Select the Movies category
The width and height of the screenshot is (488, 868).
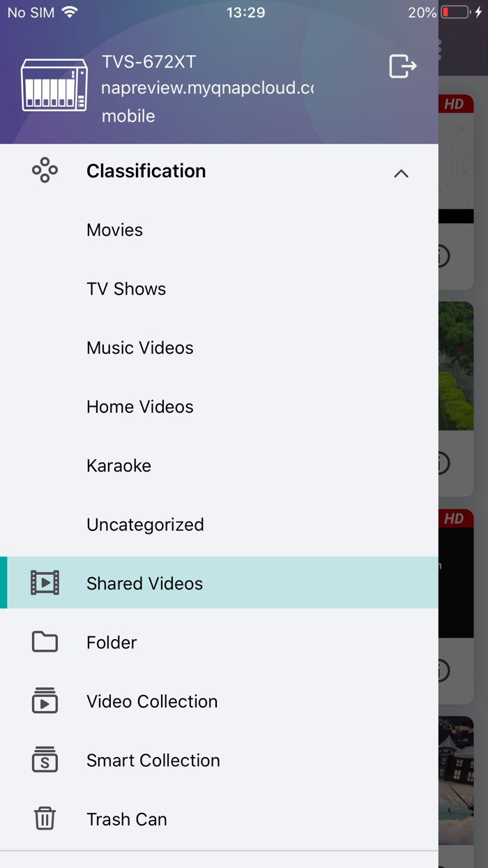tap(114, 230)
